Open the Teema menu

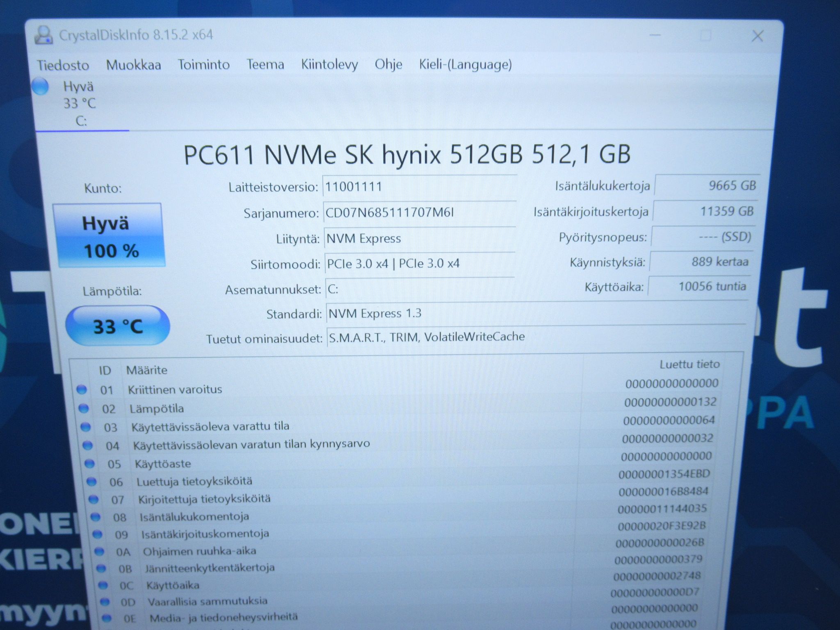point(265,64)
